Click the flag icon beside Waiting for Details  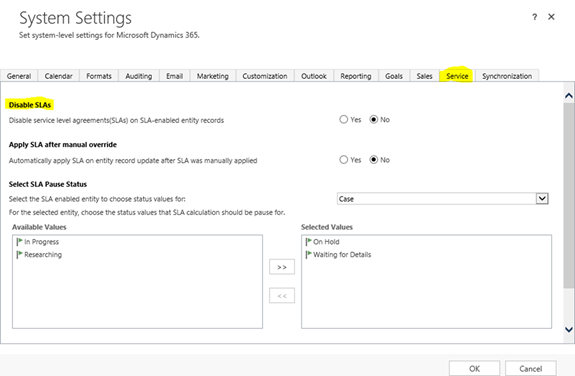308,255
